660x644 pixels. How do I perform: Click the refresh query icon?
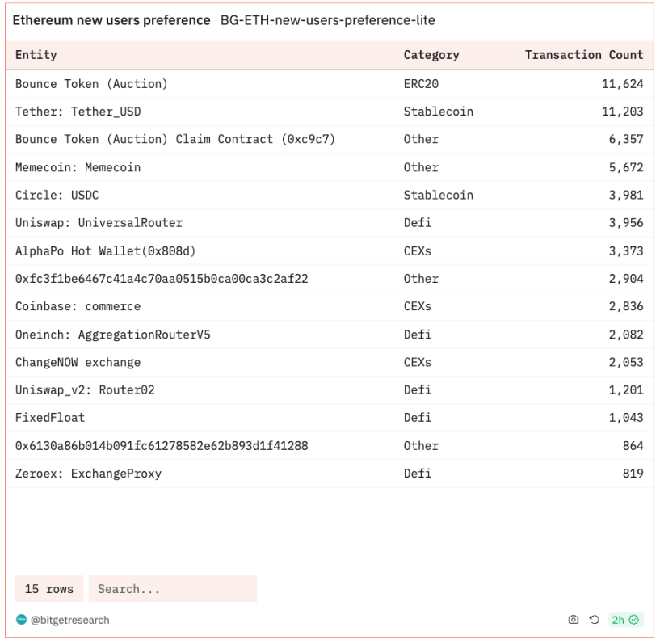pos(594,620)
